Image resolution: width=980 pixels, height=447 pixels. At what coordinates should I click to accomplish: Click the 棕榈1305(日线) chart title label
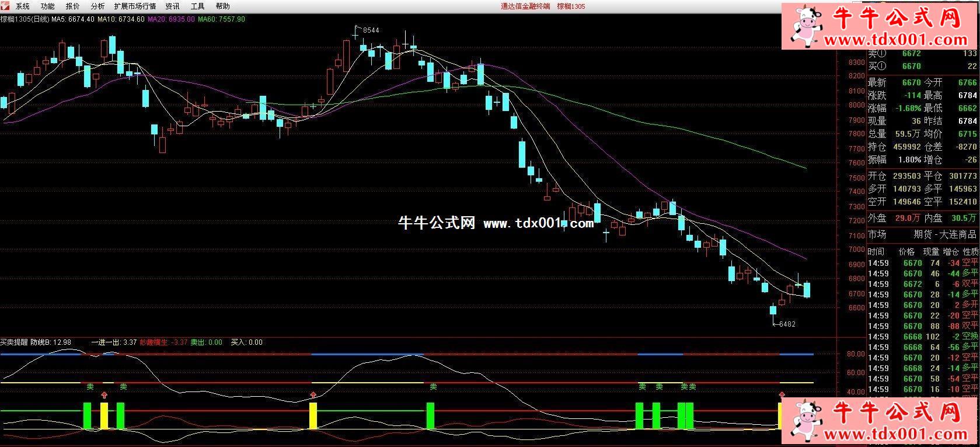coord(25,19)
